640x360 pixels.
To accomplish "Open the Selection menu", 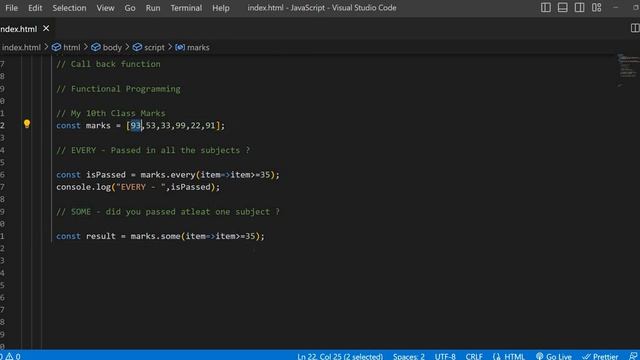I will click(69, 8).
